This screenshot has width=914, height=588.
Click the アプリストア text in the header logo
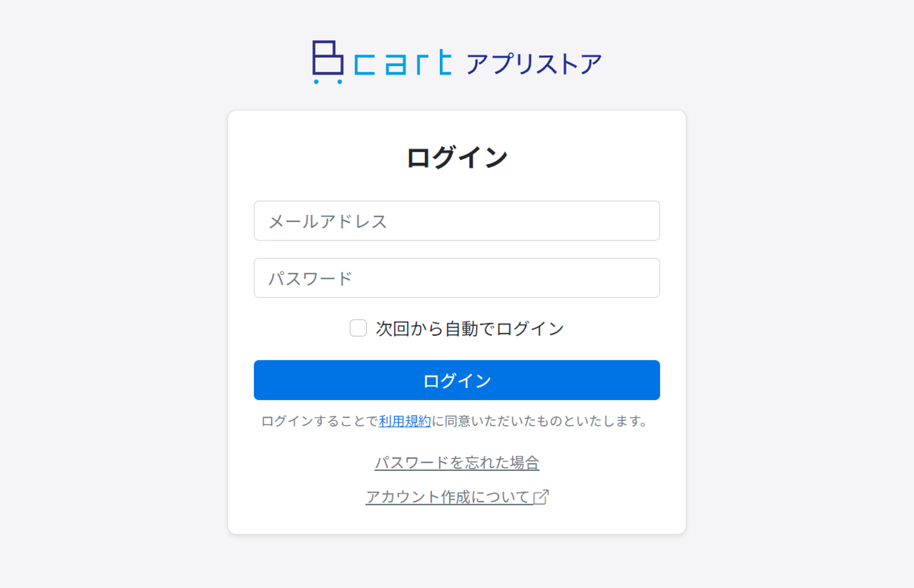point(534,64)
